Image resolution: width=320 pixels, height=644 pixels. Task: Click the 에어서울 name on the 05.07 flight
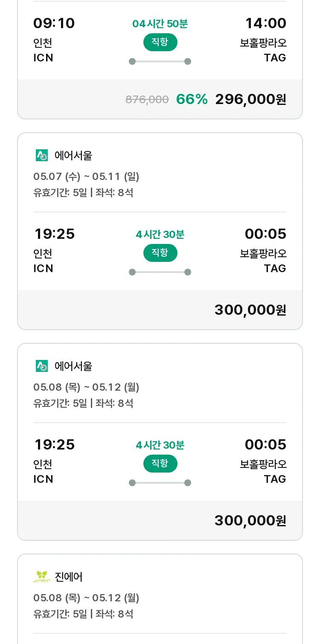coord(73,156)
